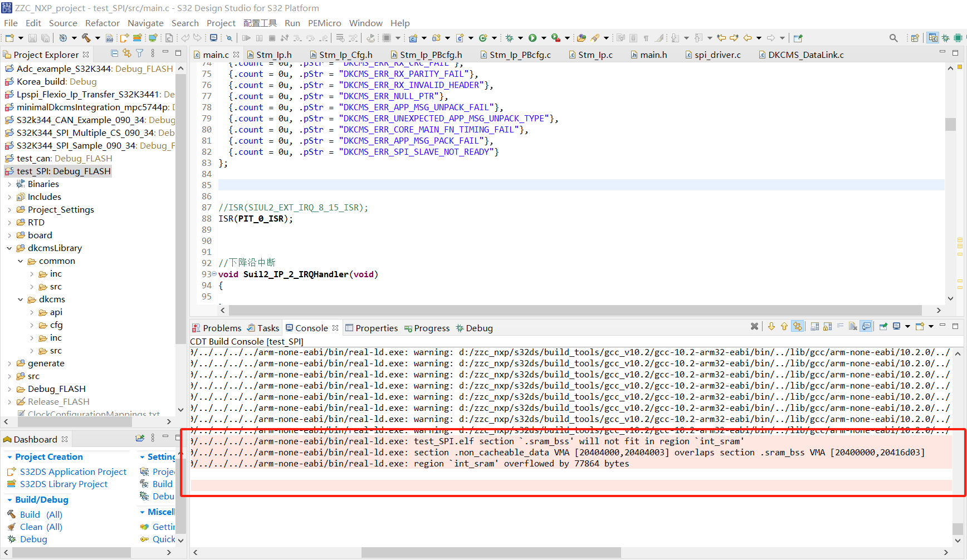Pin the Console view
This screenshot has height=560, width=967.
[x=883, y=327]
